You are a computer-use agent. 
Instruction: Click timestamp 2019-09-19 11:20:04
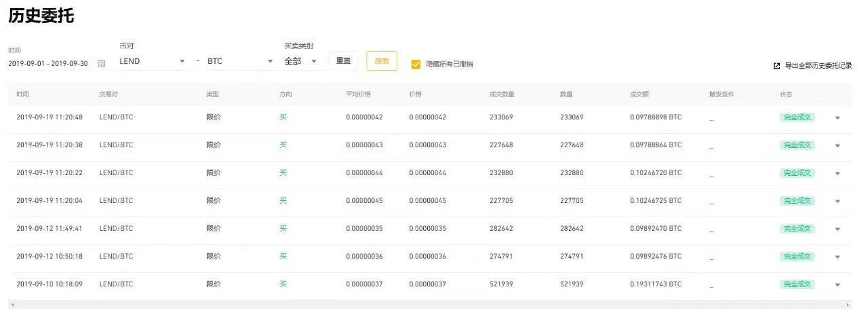click(50, 201)
